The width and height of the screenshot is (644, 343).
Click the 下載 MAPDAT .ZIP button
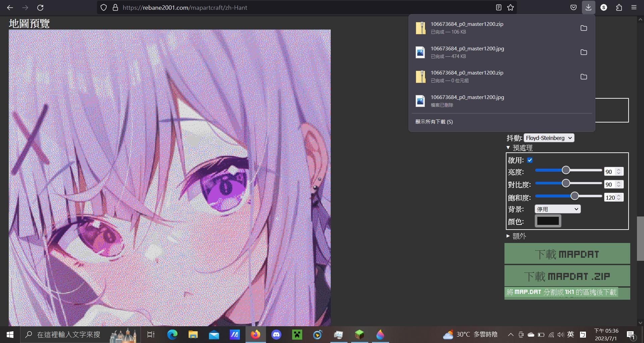click(x=567, y=276)
